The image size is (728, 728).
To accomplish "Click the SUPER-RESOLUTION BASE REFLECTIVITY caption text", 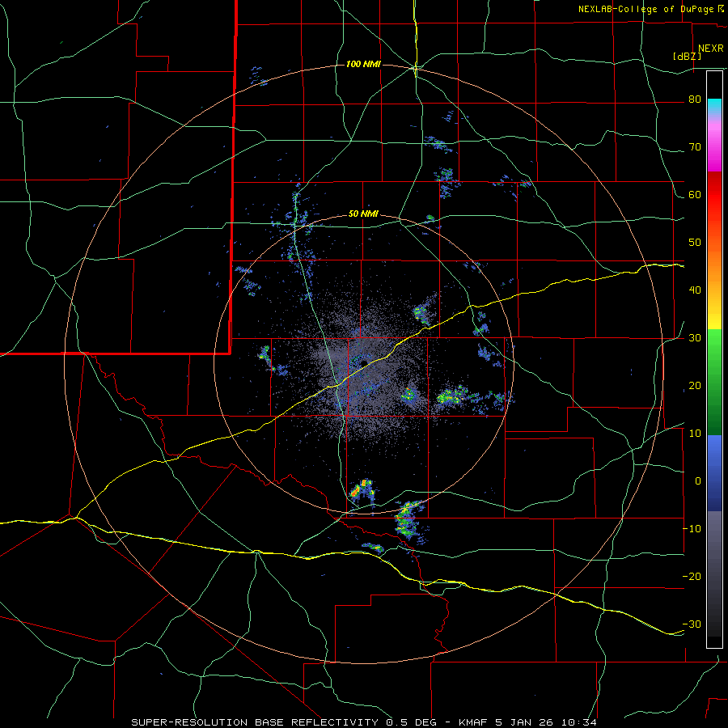I will [x=254, y=722].
